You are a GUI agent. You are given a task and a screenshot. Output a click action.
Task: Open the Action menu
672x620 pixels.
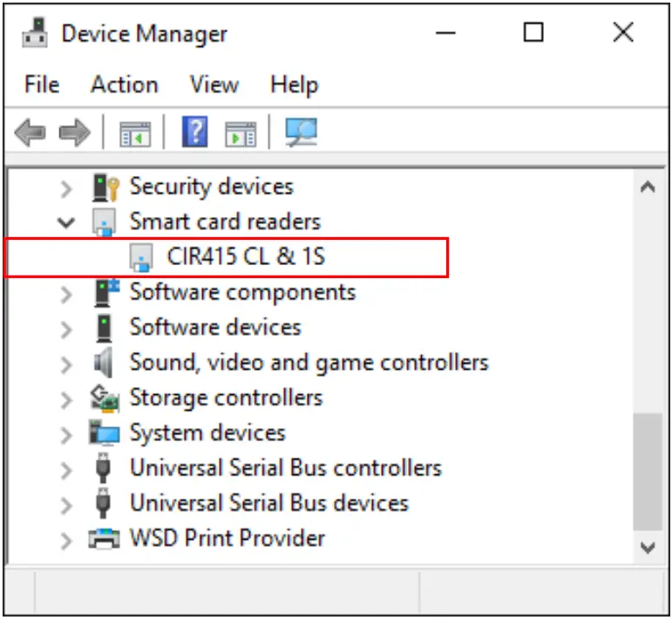pyautogui.click(x=124, y=85)
